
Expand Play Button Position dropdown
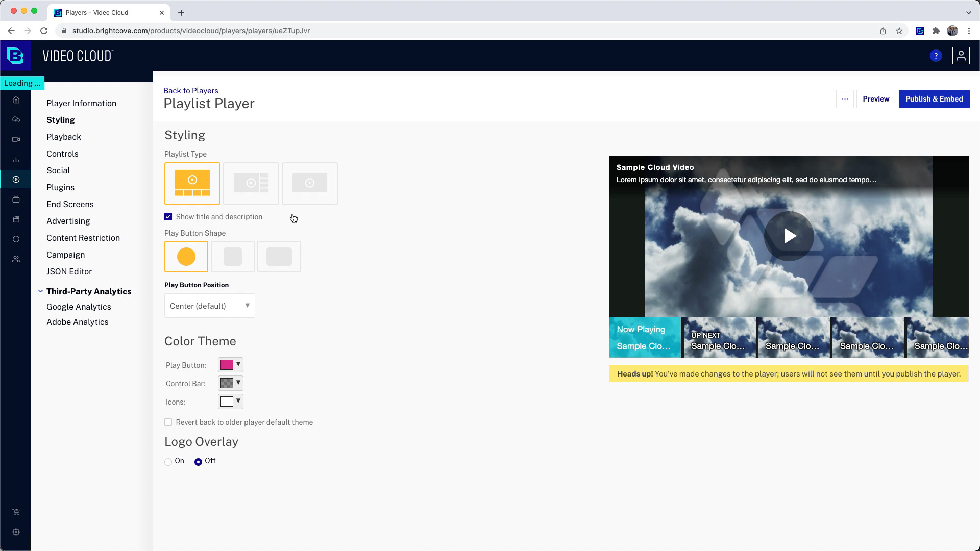(x=209, y=306)
